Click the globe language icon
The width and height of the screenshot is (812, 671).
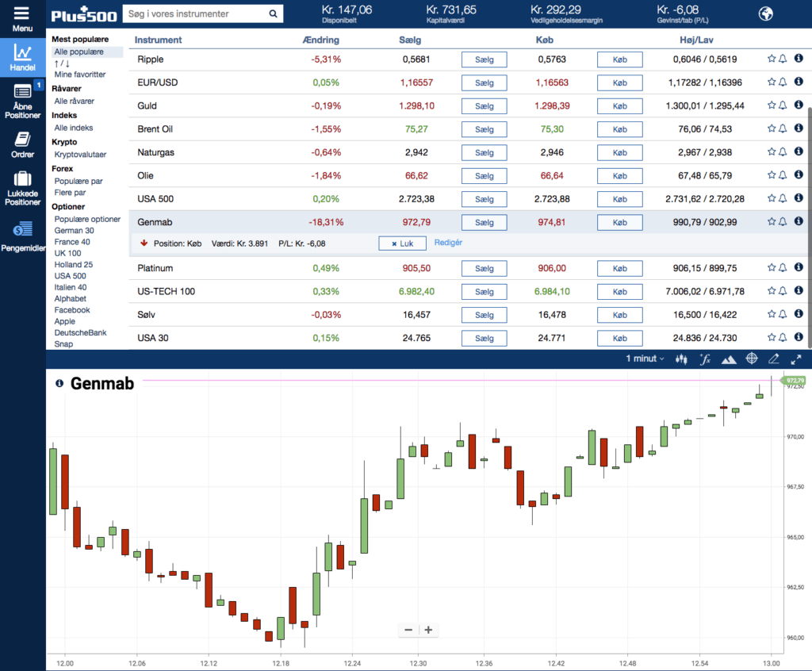(766, 13)
